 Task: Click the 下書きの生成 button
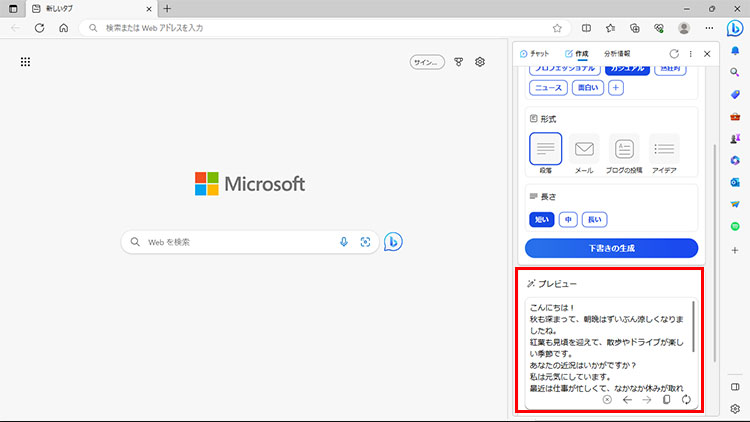(x=611, y=247)
